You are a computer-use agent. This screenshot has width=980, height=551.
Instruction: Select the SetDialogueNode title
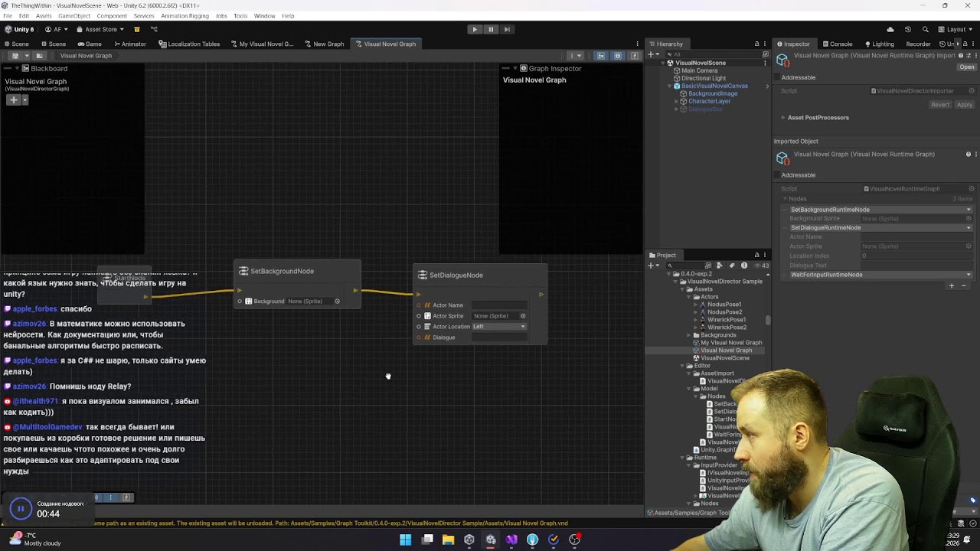[456, 275]
